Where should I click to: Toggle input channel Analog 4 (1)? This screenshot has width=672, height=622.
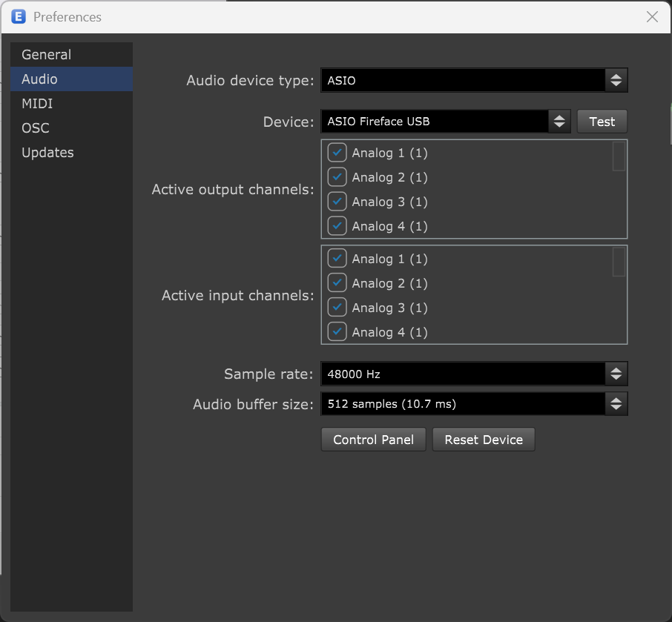337,331
